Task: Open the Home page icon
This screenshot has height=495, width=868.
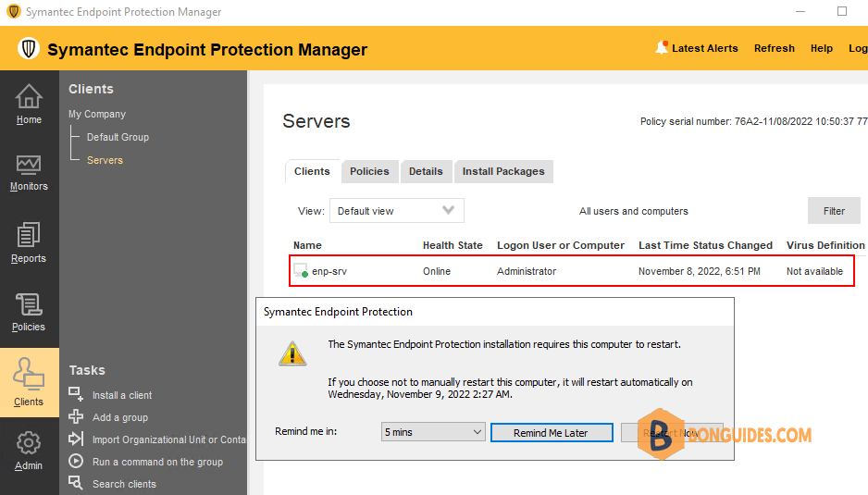Action: coord(29,96)
